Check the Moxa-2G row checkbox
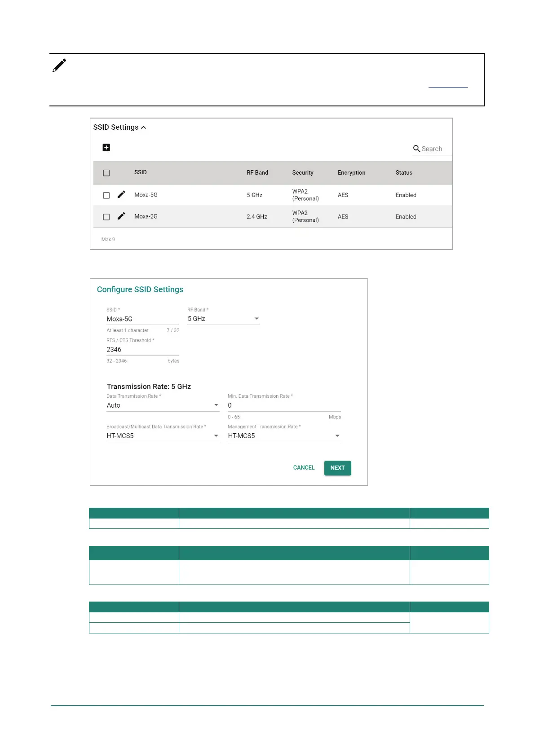The height and width of the screenshot is (756, 535). 106,217
